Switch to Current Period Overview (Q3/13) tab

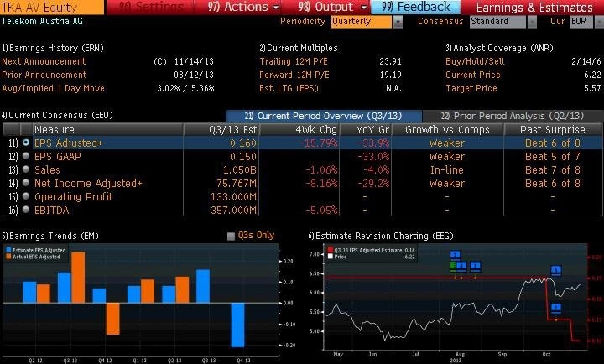tap(324, 116)
